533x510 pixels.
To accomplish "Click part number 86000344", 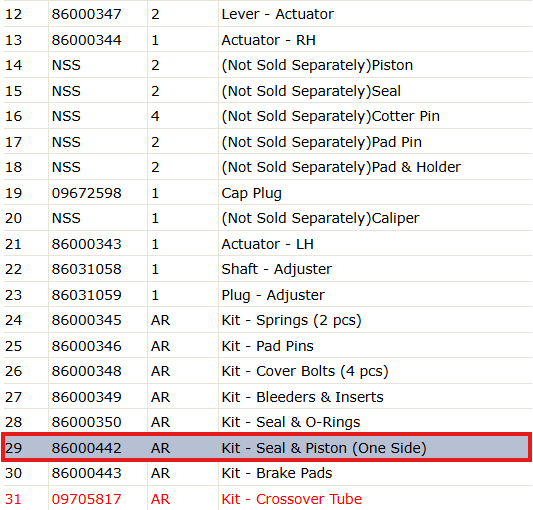I will (86, 40).
